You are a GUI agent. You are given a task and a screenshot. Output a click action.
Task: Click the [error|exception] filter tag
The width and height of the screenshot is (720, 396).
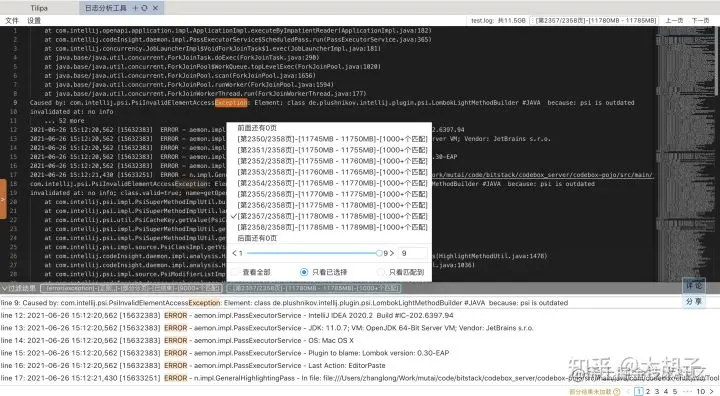(x=131, y=288)
